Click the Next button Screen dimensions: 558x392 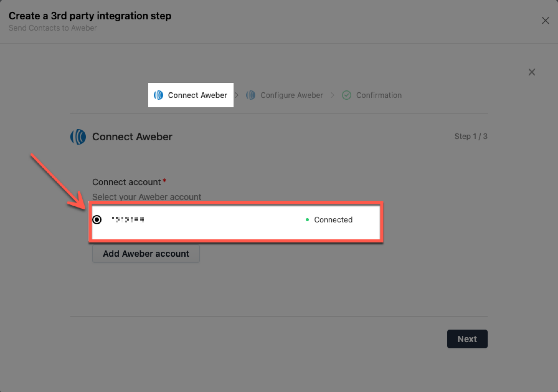[467, 339]
